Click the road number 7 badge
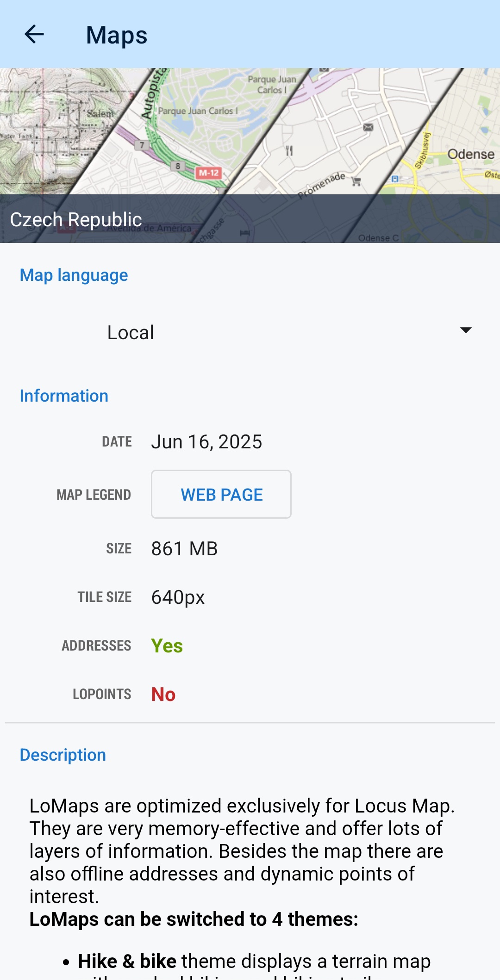Screen dimensions: 500x980 coord(142,145)
